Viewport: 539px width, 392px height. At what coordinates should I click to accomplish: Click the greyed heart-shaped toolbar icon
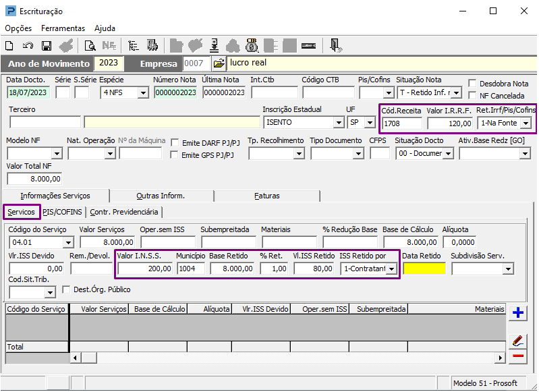(195, 46)
